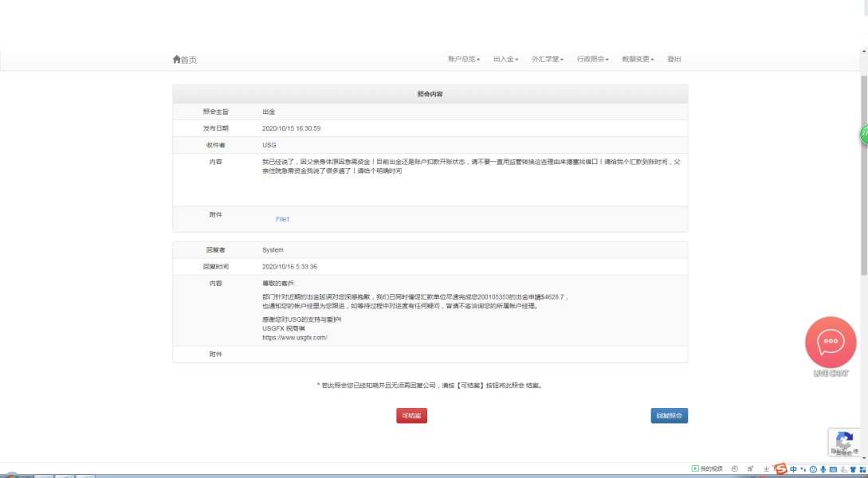868x478 pixels.
Task: Open the 数据变更 menu
Action: pos(638,60)
